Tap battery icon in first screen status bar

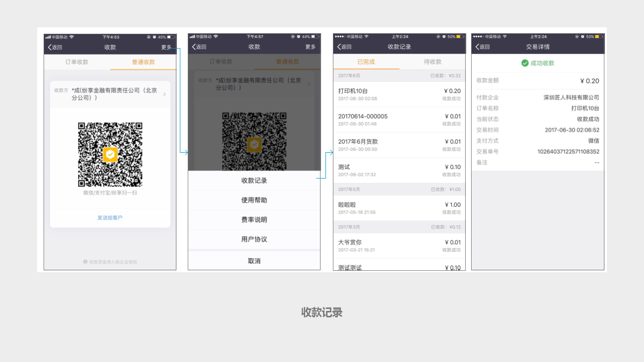(171, 37)
